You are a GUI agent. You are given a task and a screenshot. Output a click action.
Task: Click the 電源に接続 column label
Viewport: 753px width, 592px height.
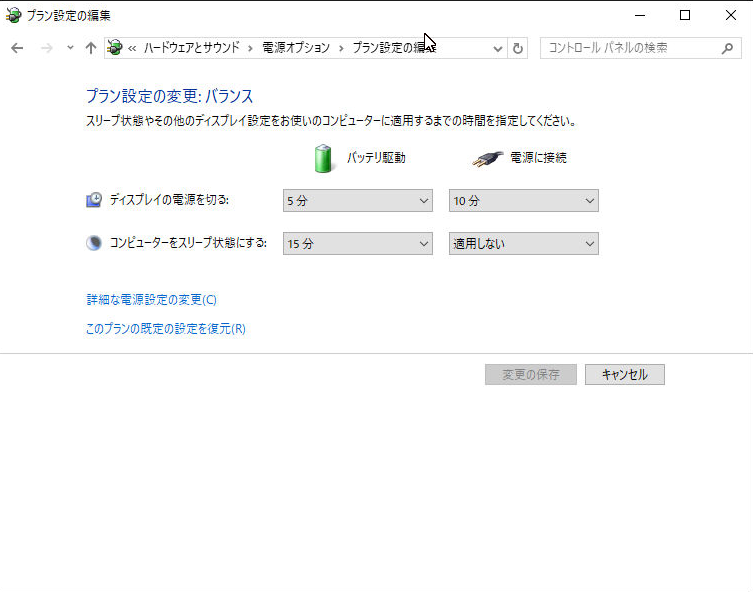point(538,157)
